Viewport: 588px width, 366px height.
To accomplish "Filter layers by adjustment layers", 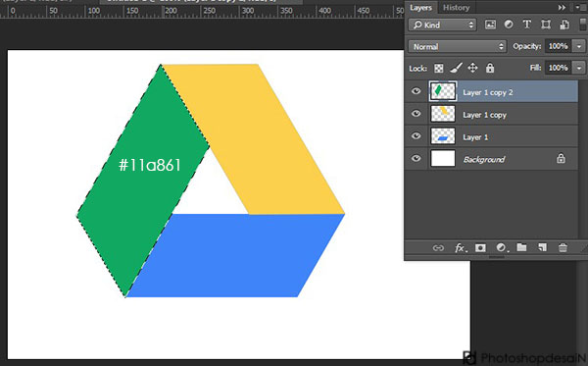I will [509, 25].
